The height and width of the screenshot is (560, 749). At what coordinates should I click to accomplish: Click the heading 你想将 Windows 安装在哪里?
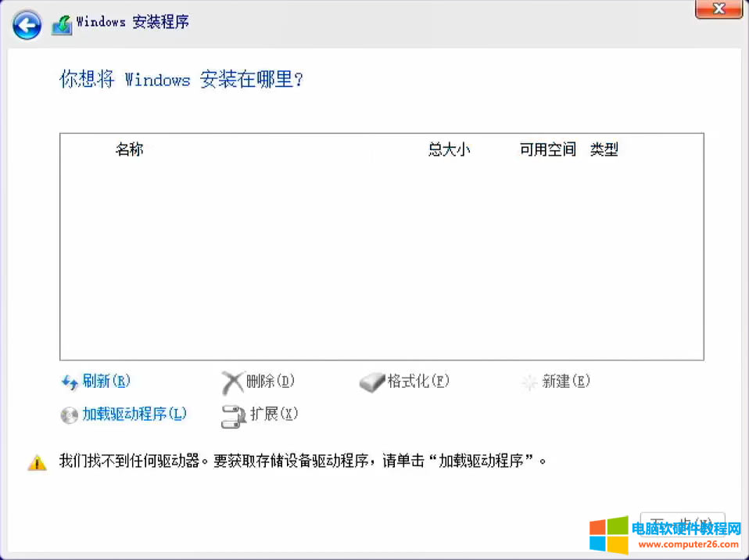tap(181, 79)
